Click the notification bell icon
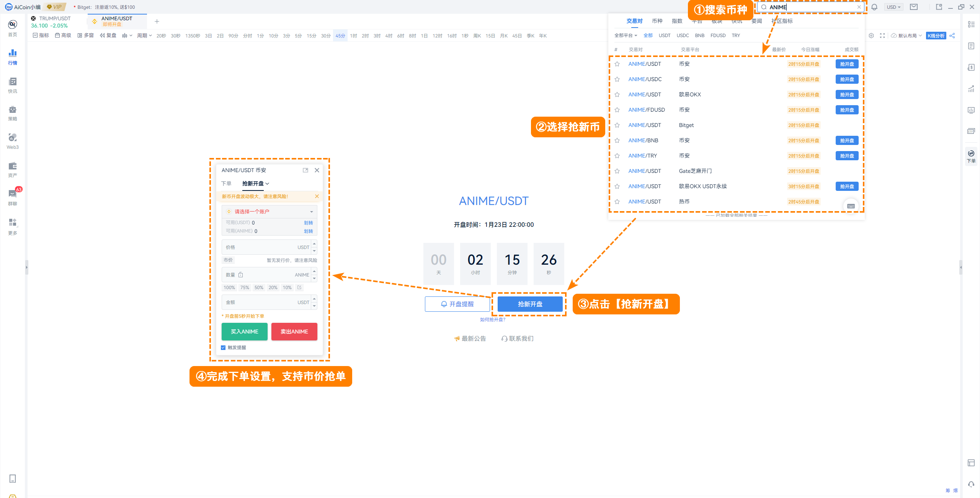980x498 pixels. coord(874,7)
